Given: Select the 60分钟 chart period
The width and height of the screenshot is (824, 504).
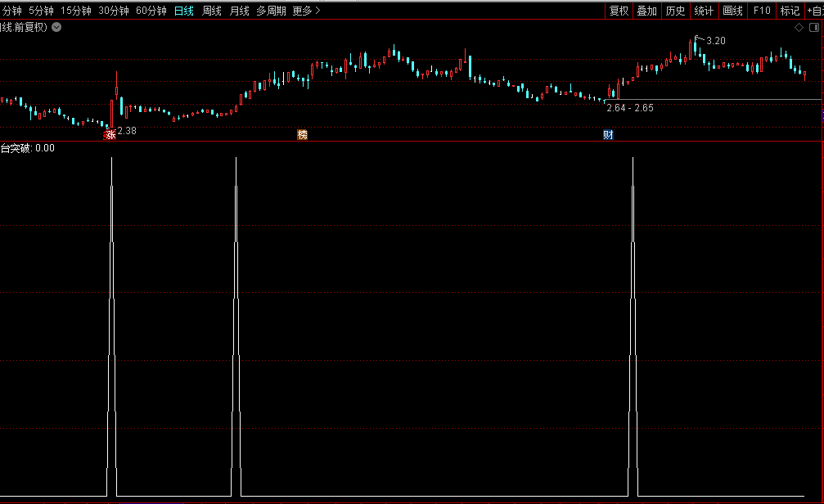Looking at the screenshot, I should [151, 11].
